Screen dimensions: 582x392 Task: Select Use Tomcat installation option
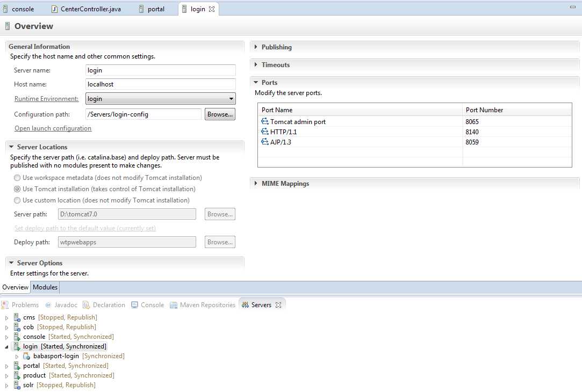(x=17, y=189)
